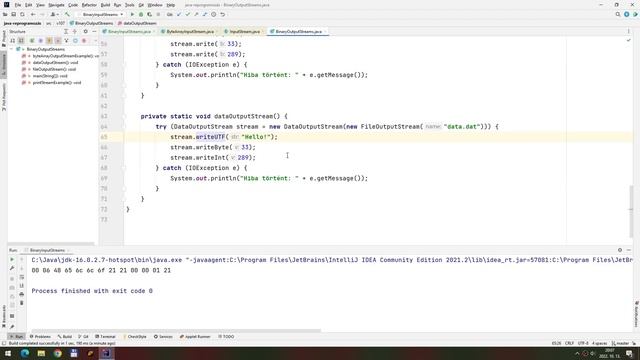Open the Services tool window

click(163, 337)
